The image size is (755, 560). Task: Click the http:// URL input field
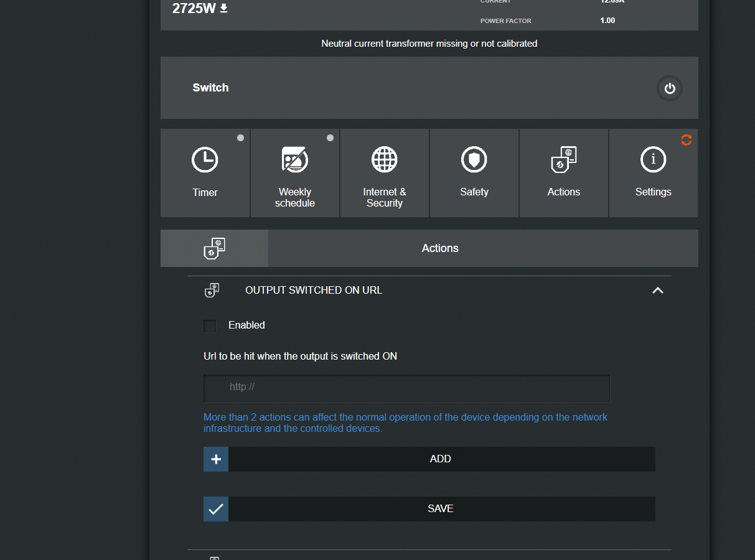coord(406,387)
